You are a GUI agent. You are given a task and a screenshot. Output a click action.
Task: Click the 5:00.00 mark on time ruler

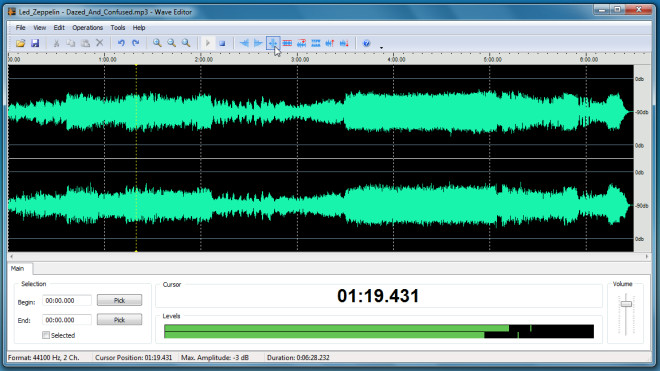[x=492, y=60]
